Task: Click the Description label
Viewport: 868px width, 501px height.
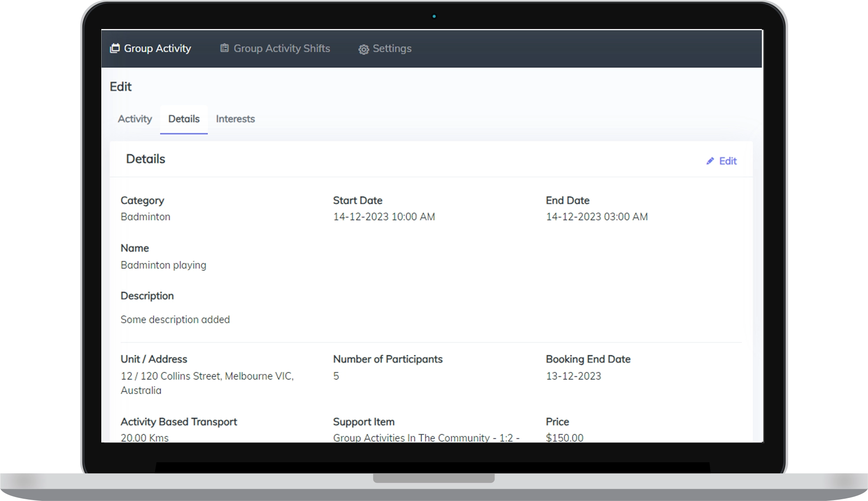Action: pyautogui.click(x=147, y=296)
